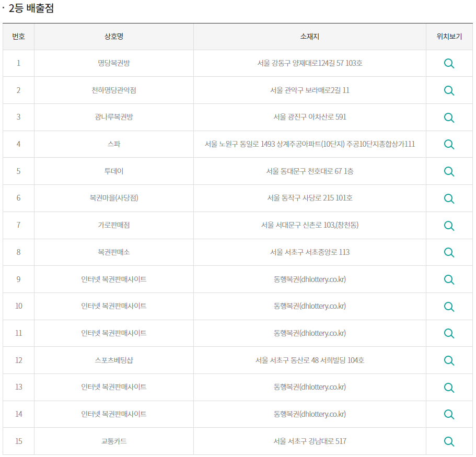Click address 서울 서초구 서초중앙로 113
The height and width of the screenshot is (457, 476).
[310, 252]
